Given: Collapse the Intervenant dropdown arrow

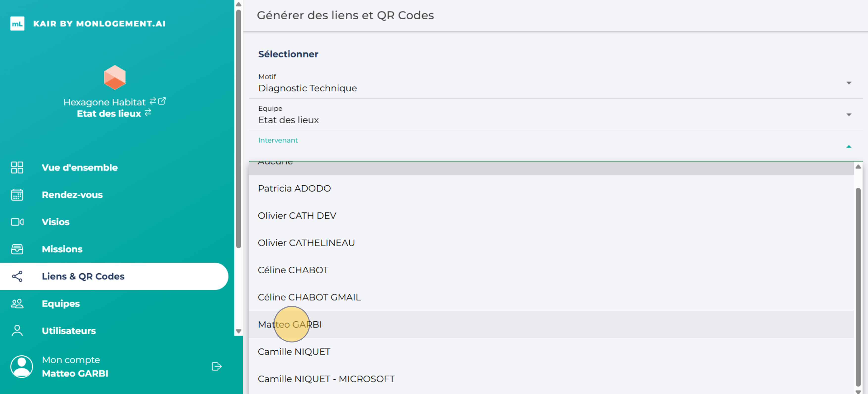Looking at the screenshot, I should 848,146.
